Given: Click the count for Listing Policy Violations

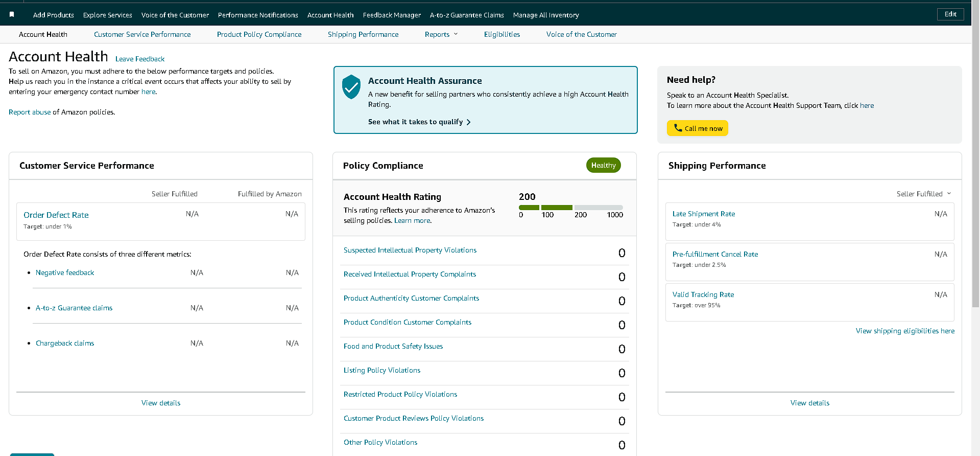Looking at the screenshot, I should tap(622, 373).
